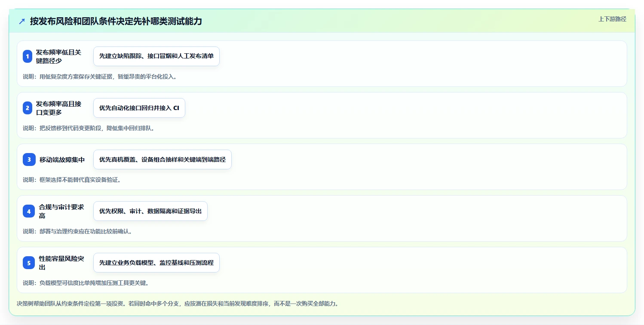Click the condition 发布频率高且接口变更多
The width and height of the screenshot is (644, 325).
pyautogui.click(x=59, y=108)
